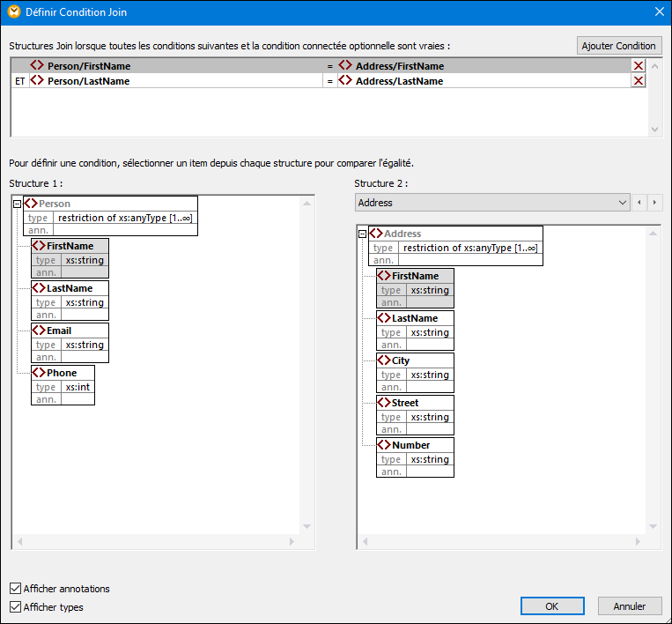Screen dimensions: 672x624
Task: Open the Structure 2 Address dropdown
Action: (x=624, y=203)
